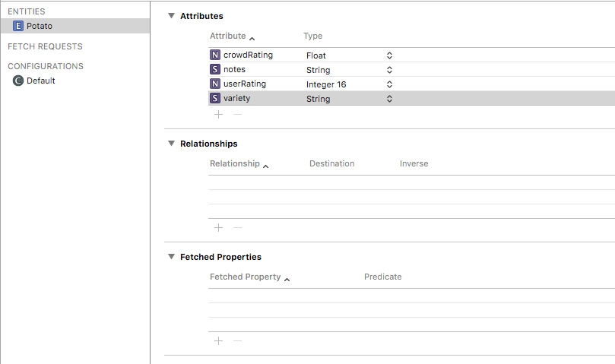
Task: Collapse the Attributes section
Action: (x=172, y=16)
